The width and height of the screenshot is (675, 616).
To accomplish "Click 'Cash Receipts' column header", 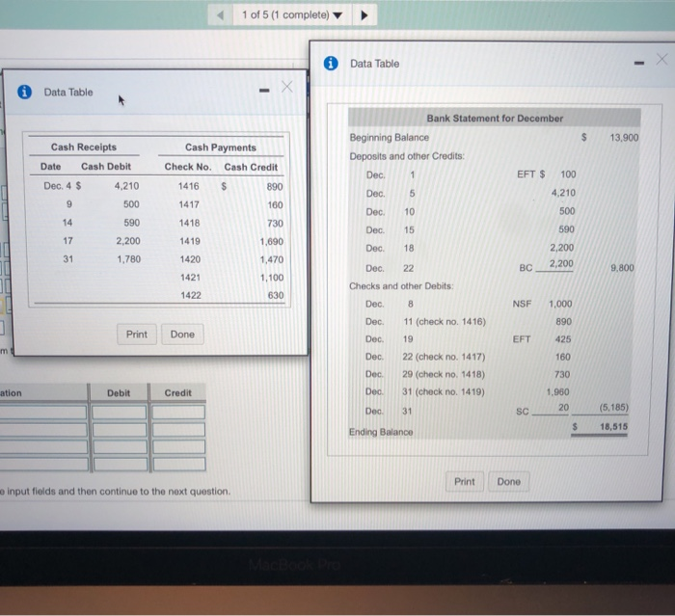I will (x=84, y=147).
